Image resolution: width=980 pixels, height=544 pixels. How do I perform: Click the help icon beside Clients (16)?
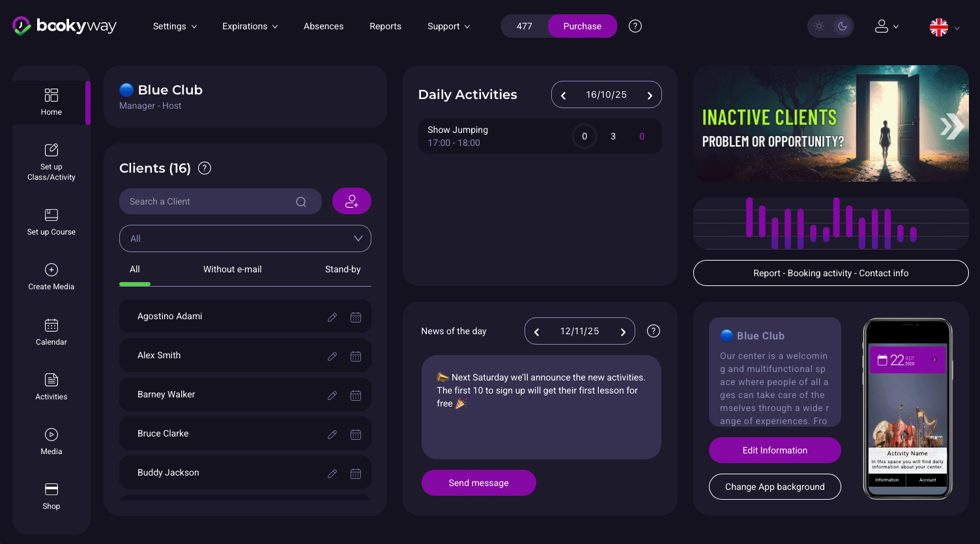(205, 168)
